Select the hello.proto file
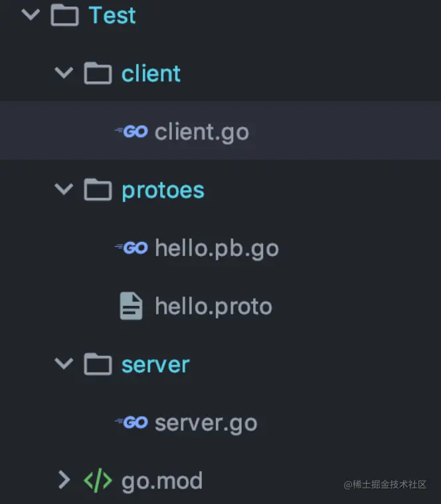This screenshot has width=441, height=504. [213, 307]
